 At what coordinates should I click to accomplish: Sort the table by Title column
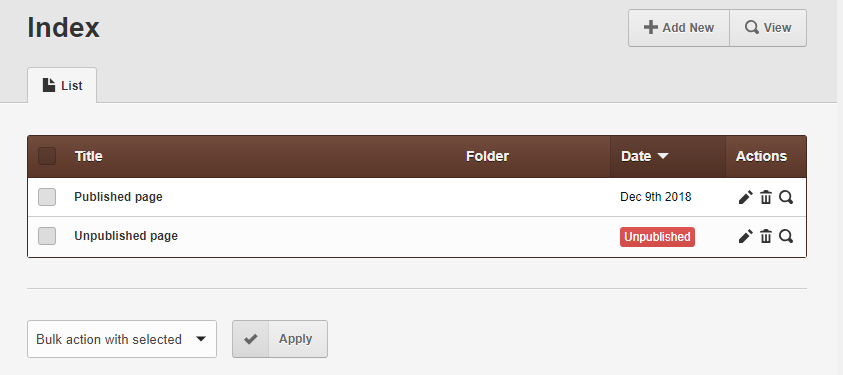click(x=89, y=156)
